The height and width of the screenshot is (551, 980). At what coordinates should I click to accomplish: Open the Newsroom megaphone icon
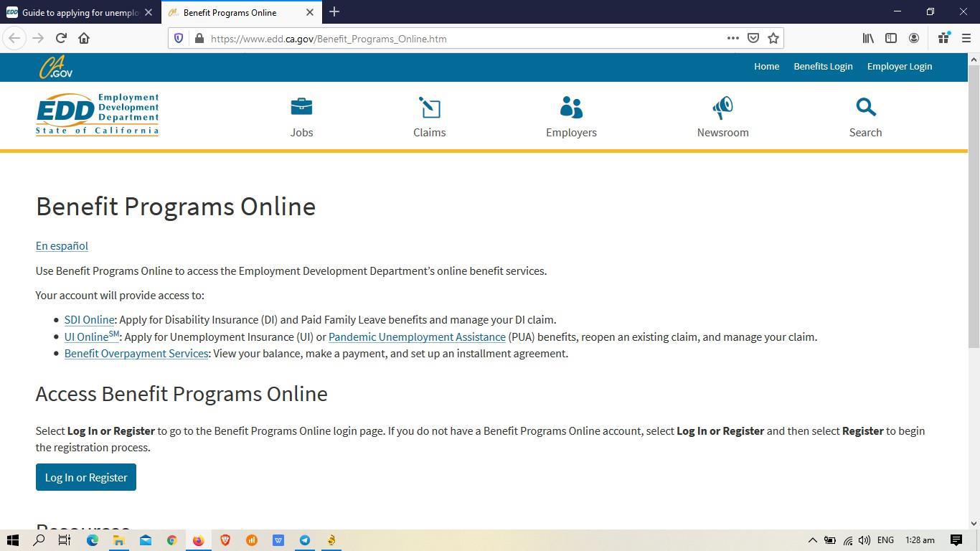[722, 108]
